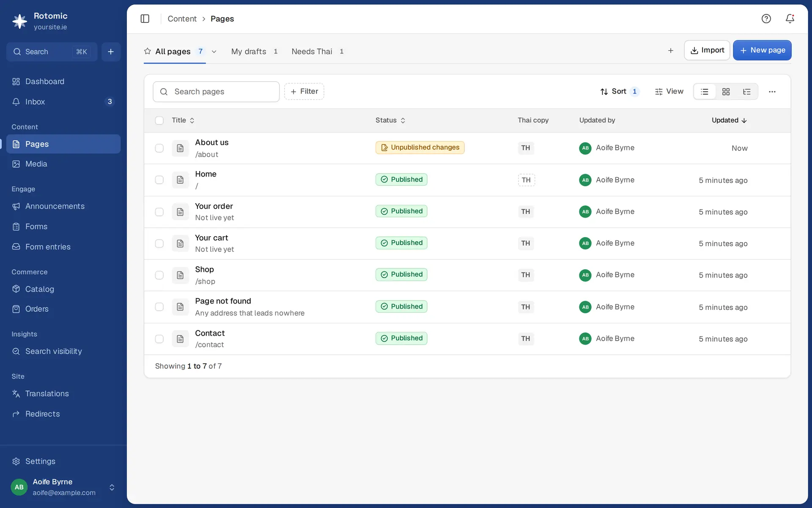
Task: Add a new saved view tab
Action: tap(670, 51)
